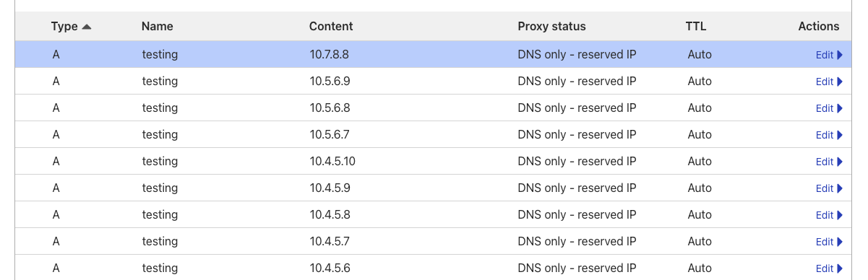Expand Edit arrow for record 10.5.6.9
The height and width of the screenshot is (280, 868).
click(840, 82)
